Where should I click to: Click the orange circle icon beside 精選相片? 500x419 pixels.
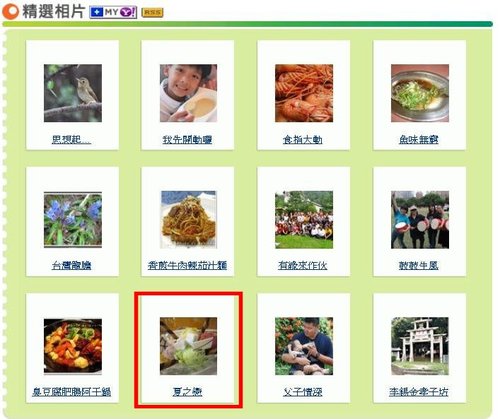[x=10, y=11]
